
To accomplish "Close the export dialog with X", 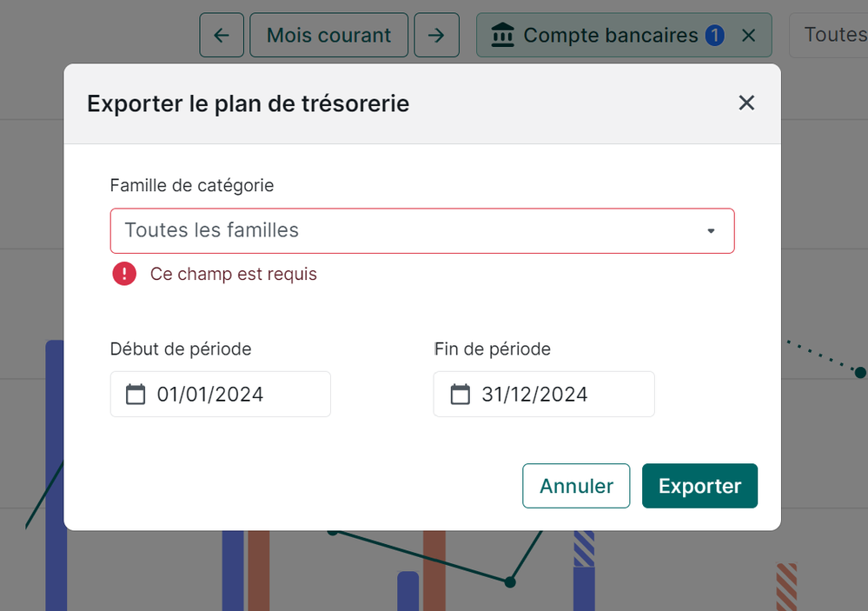I will [x=745, y=103].
